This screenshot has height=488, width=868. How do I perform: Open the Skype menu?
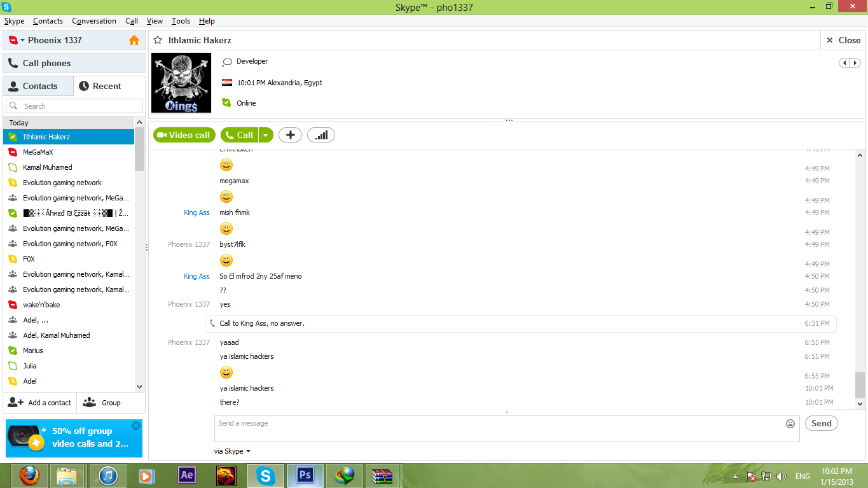click(x=14, y=21)
